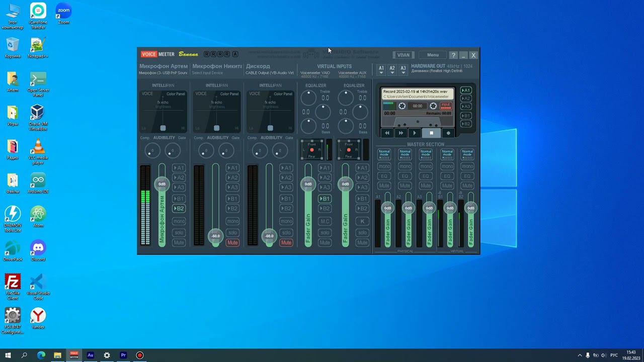Screen dimensions: 644x362
Task: Change Normal mode on the A1 master bus
Action: 384,154
